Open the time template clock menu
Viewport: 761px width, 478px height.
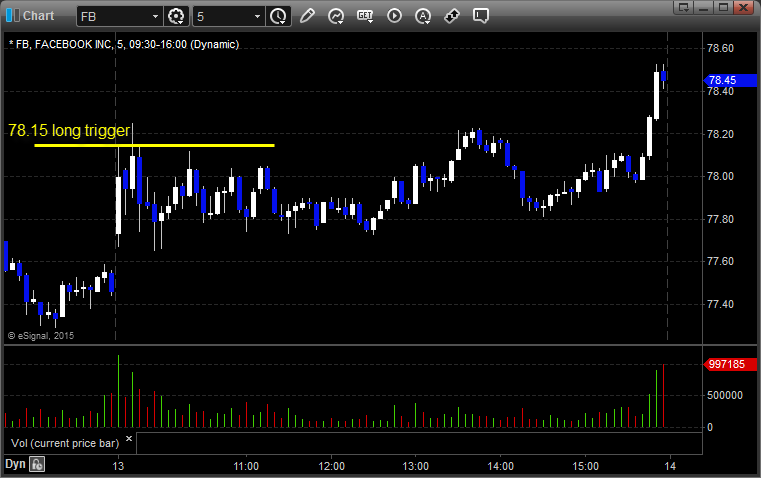pyautogui.click(x=278, y=16)
